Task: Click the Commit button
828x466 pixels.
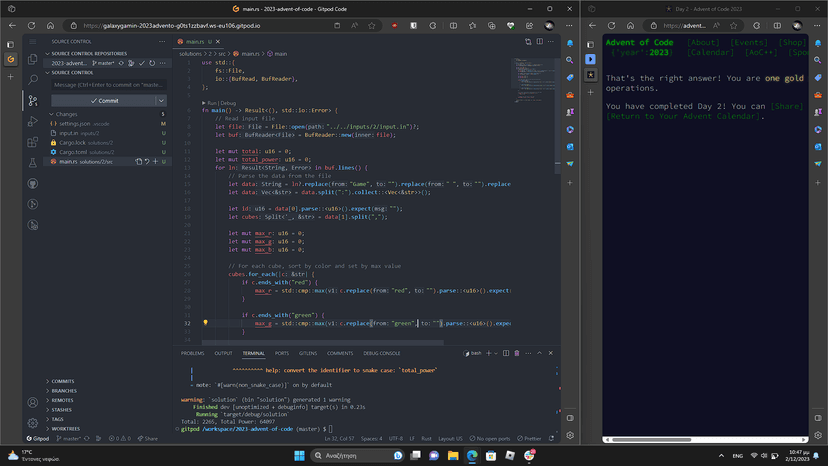Action: click(104, 101)
